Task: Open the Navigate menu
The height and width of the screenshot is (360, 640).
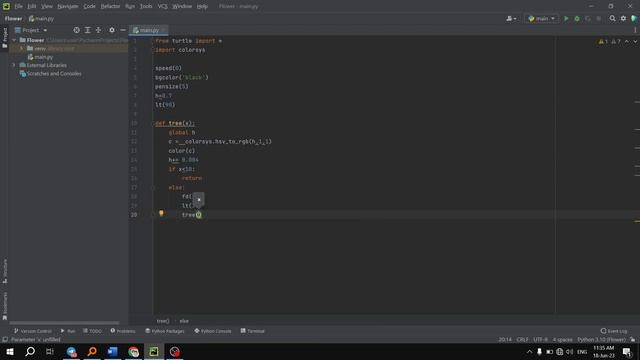Action: 68,7
